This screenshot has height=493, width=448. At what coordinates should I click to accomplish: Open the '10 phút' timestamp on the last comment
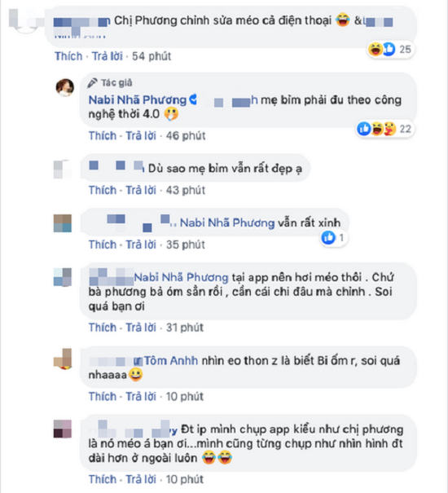[x=185, y=479]
